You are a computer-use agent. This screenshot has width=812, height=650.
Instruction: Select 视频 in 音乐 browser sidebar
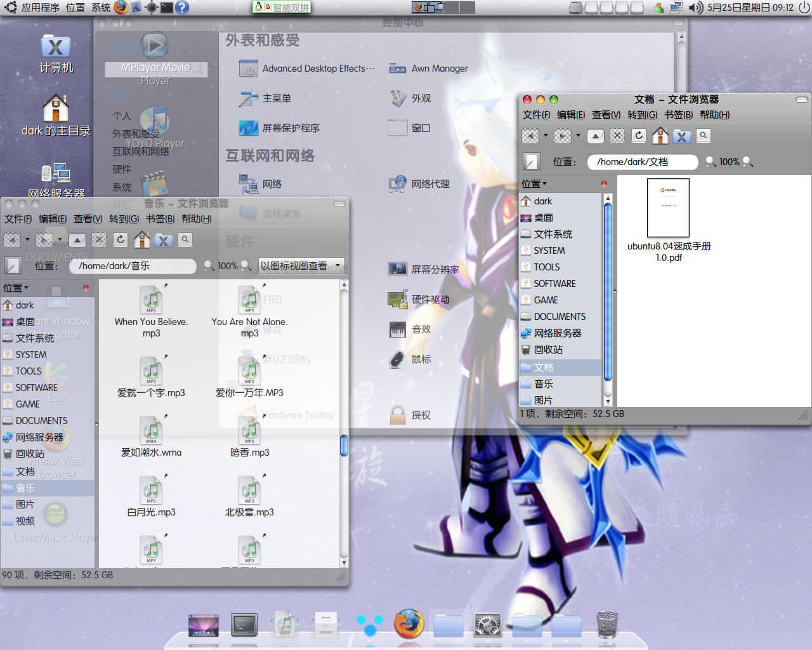[48, 521]
